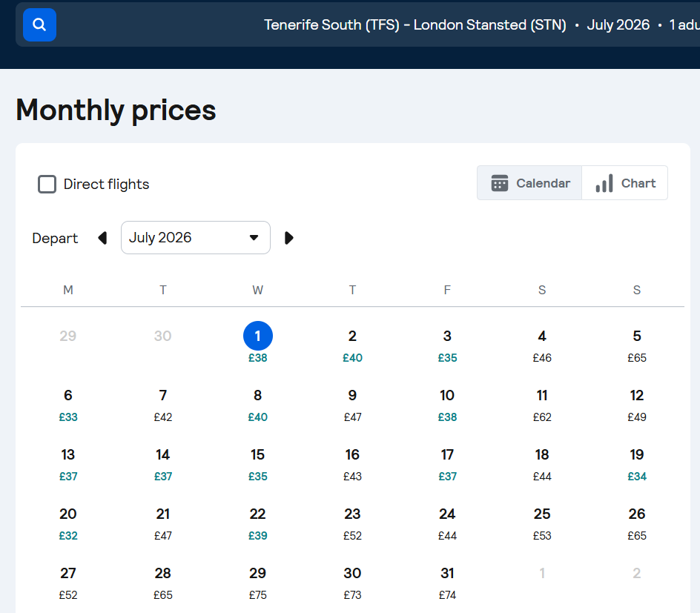Select July 1 priced at £38

(258, 345)
